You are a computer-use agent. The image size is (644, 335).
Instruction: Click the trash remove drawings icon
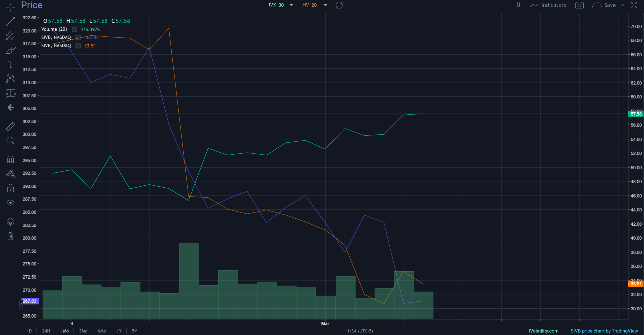(x=10, y=236)
